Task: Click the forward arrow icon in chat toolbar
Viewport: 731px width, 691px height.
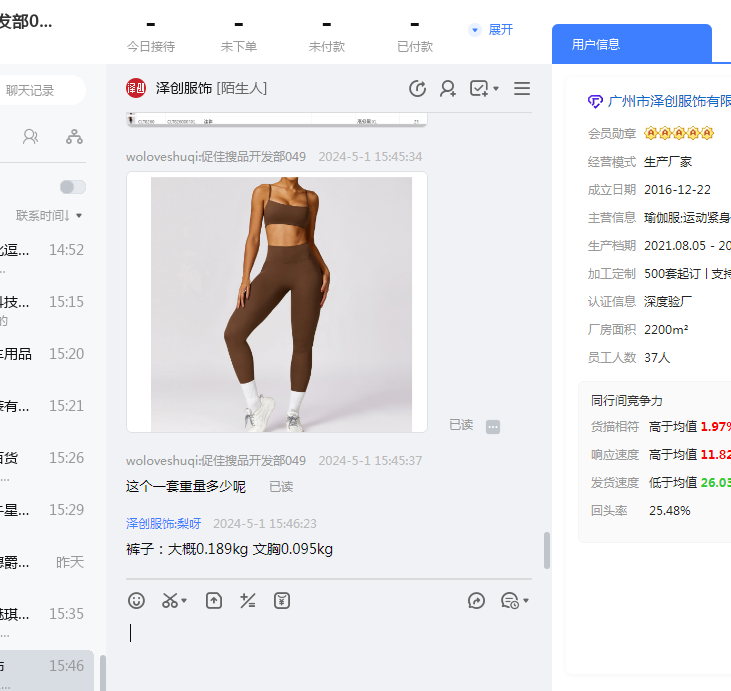Action: pyautogui.click(x=477, y=601)
